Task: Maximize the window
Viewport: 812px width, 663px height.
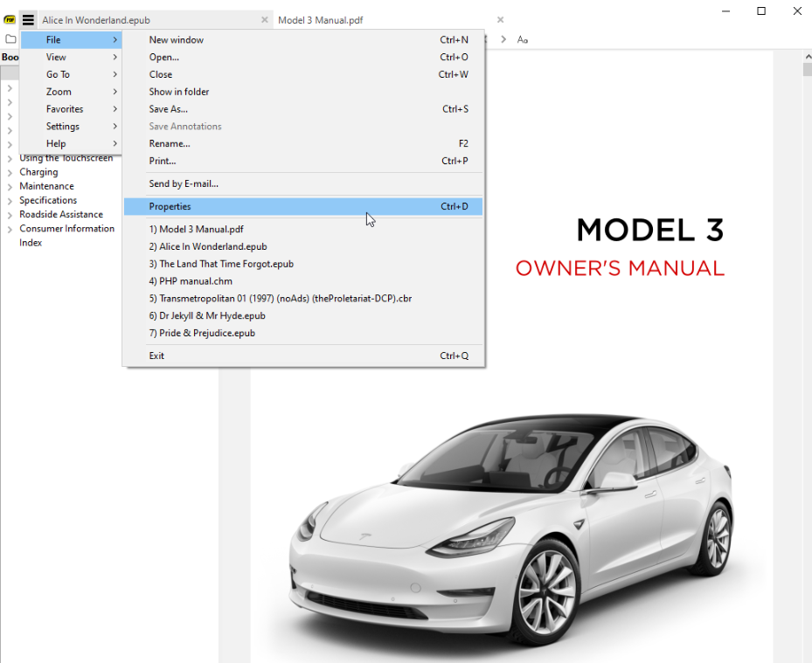Action: [761, 10]
